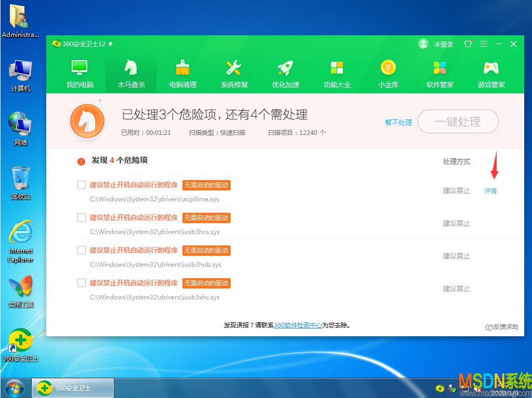
Task: Open the skin changer shirt icon
Action: click(x=468, y=44)
